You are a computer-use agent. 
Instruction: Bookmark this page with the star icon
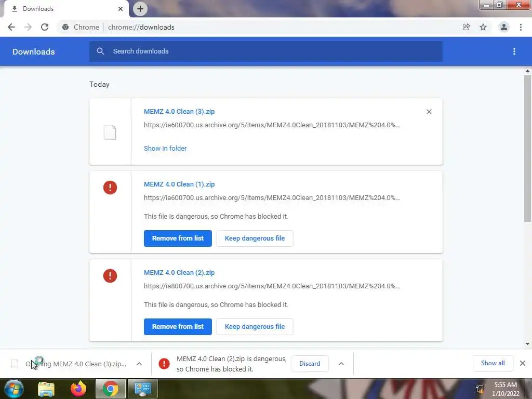(x=483, y=27)
